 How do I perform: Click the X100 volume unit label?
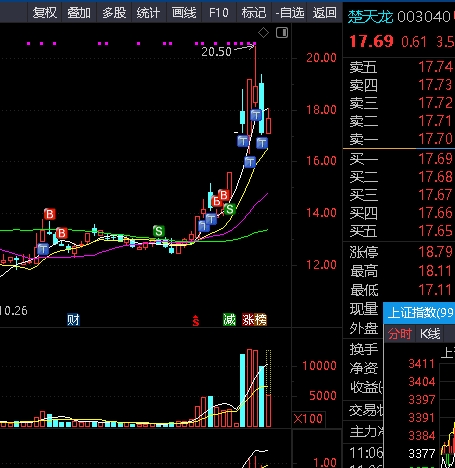click(x=308, y=419)
